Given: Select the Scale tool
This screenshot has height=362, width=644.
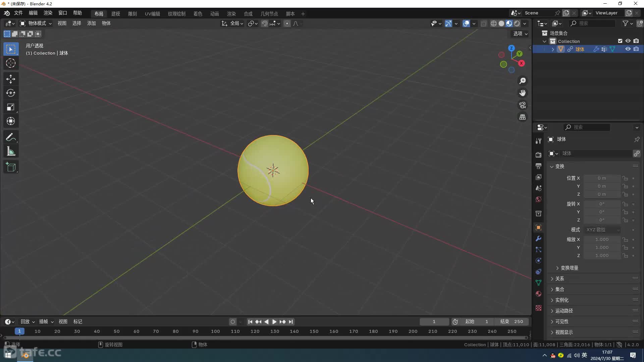Looking at the screenshot, I should [x=11, y=107].
